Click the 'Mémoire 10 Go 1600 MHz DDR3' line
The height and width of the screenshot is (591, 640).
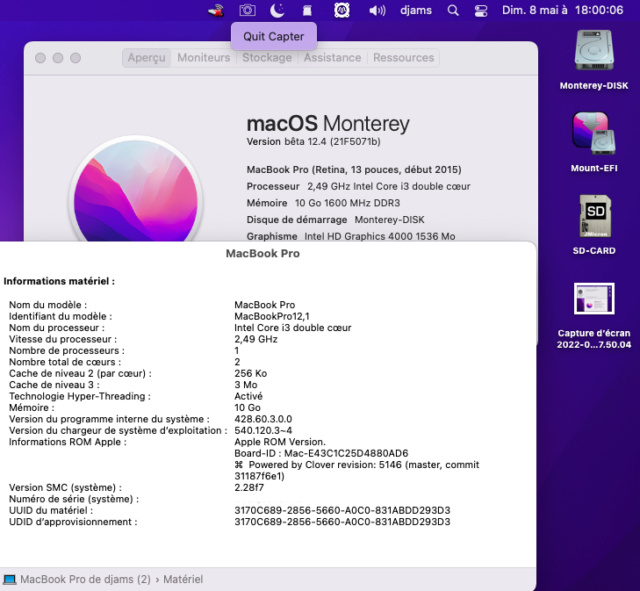pyautogui.click(x=323, y=203)
